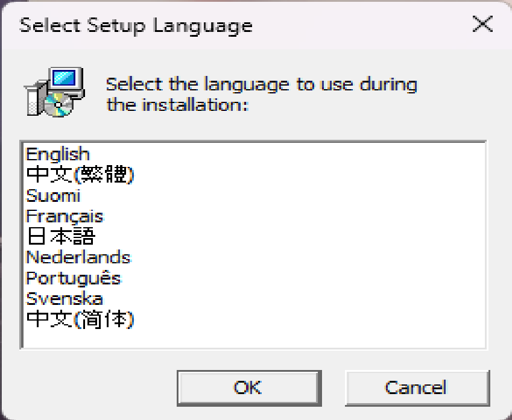The height and width of the screenshot is (420, 512).
Task: Choose 中文(简体) Simplified Chinese option
Action: click(80, 319)
